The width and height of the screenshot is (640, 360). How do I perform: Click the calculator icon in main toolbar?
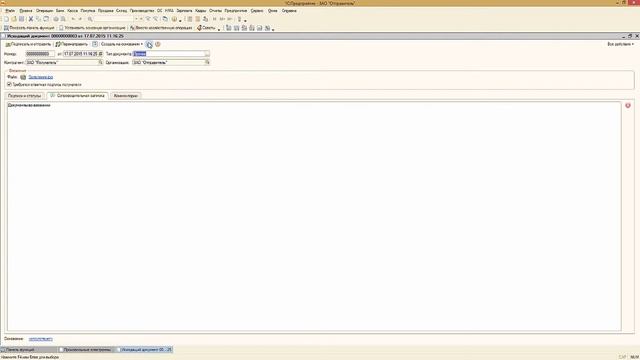pyautogui.click(x=190, y=19)
